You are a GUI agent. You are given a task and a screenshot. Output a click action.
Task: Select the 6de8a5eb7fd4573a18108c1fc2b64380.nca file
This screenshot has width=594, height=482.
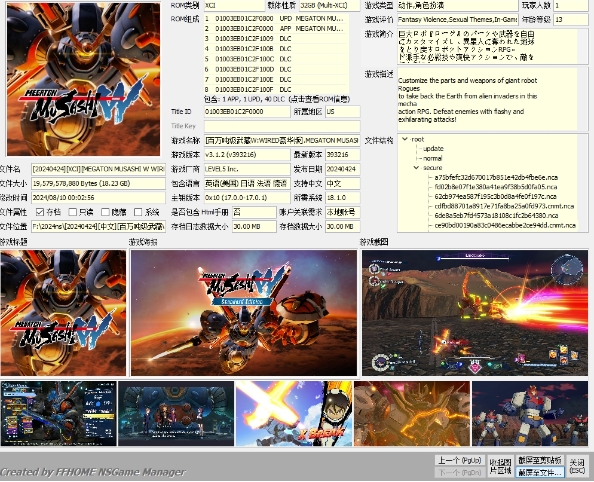coord(496,215)
